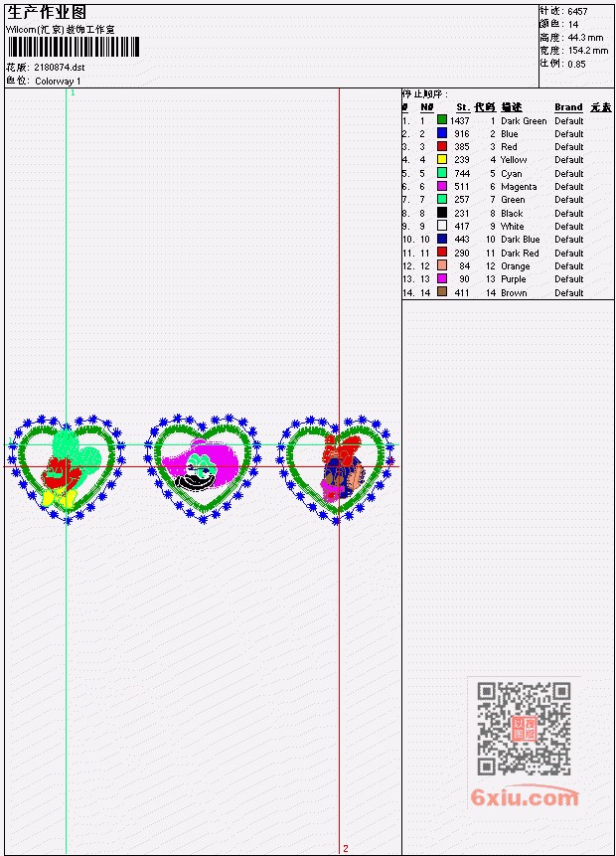
Task: Click the 916 stitch count
Action: (462, 134)
